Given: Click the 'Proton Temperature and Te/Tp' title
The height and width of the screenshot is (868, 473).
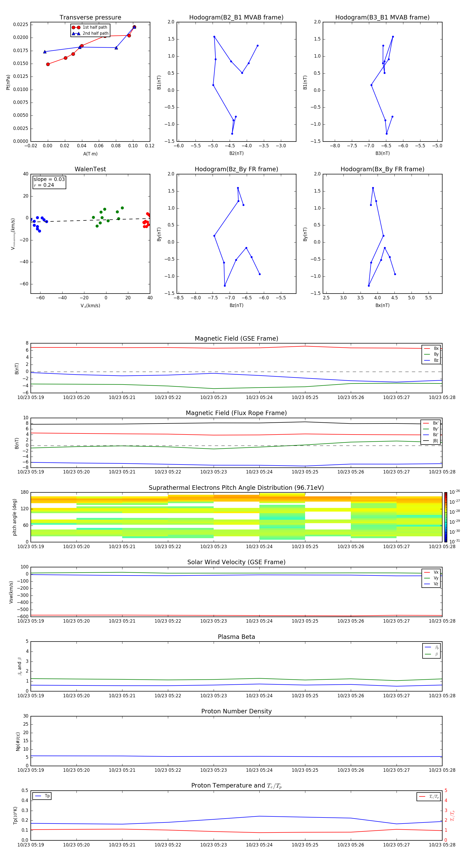Looking at the screenshot, I should pyautogui.click(x=236, y=786).
